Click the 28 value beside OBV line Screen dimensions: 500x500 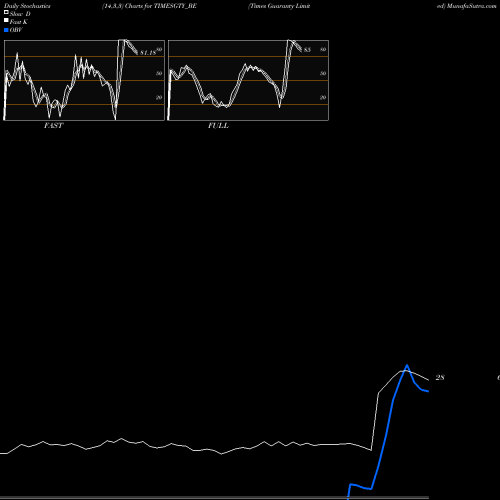pos(440,378)
